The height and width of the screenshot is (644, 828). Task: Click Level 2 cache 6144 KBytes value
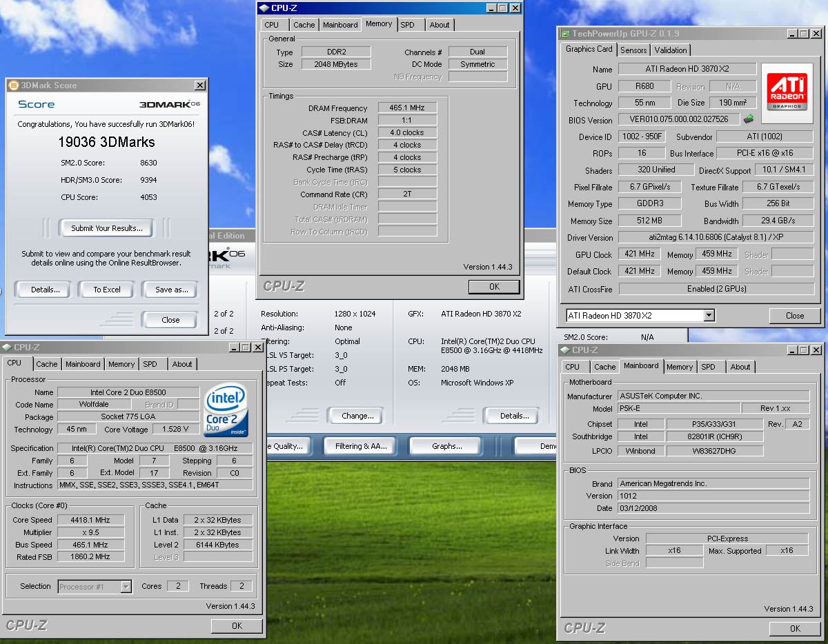point(217,545)
